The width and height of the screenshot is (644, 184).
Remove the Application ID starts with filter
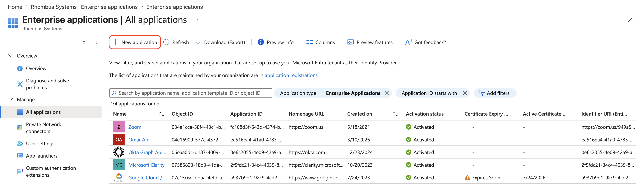(465, 93)
